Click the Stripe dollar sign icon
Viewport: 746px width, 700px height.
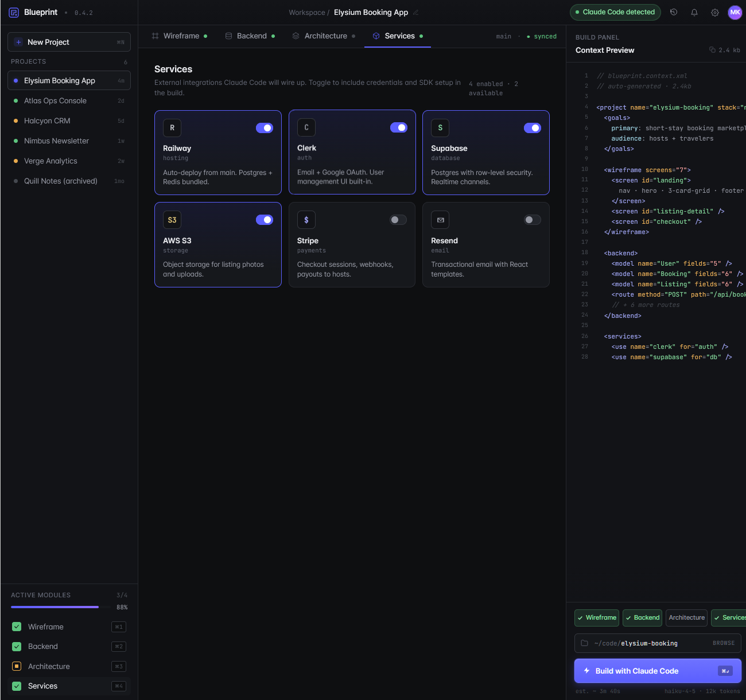click(x=306, y=220)
